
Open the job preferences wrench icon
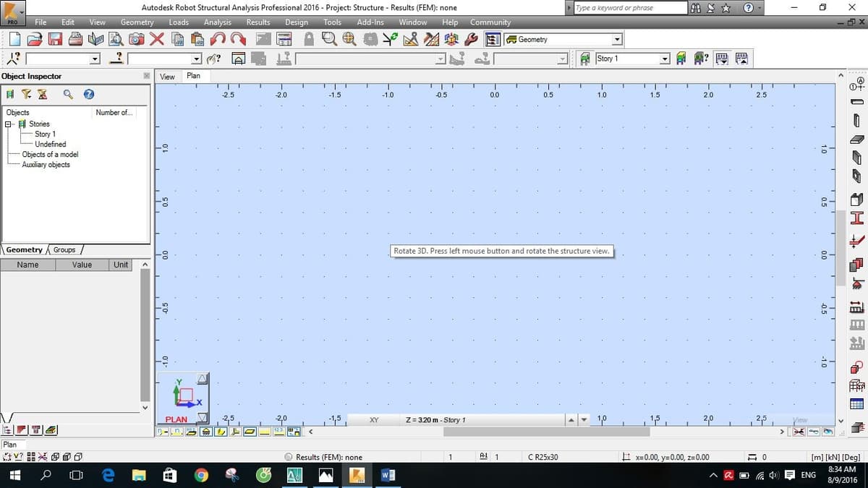[472, 40]
